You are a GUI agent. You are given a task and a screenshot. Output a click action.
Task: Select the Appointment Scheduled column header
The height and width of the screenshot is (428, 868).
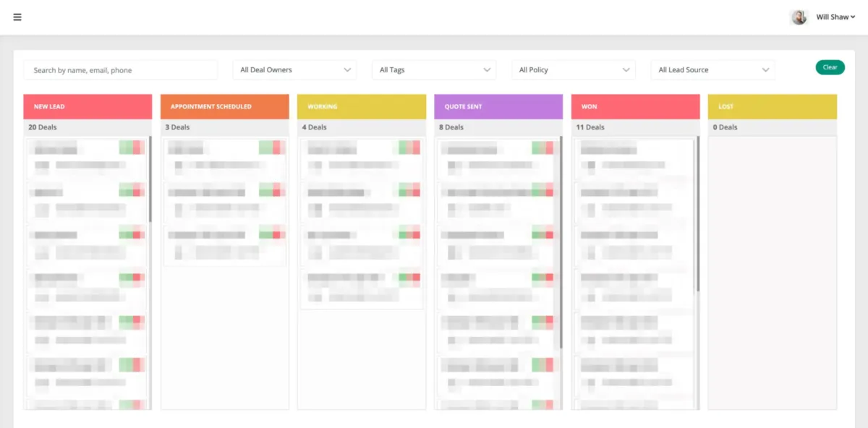point(224,106)
